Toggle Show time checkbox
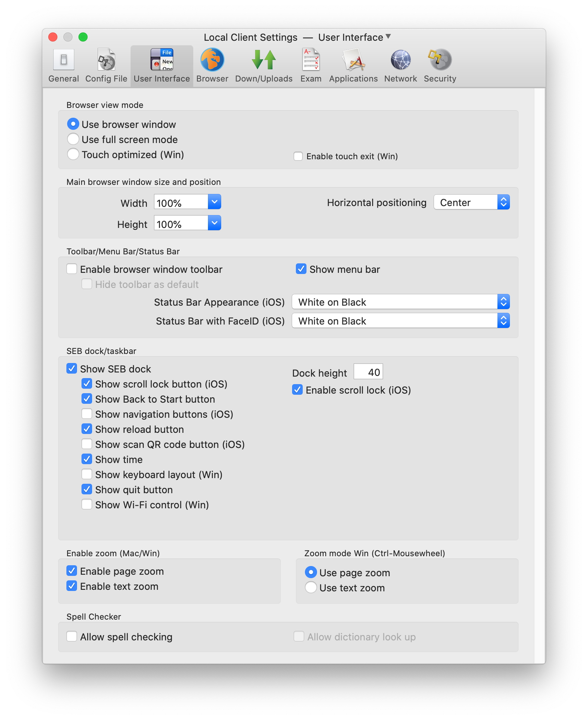Image resolution: width=588 pixels, height=720 pixels. pyautogui.click(x=87, y=459)
